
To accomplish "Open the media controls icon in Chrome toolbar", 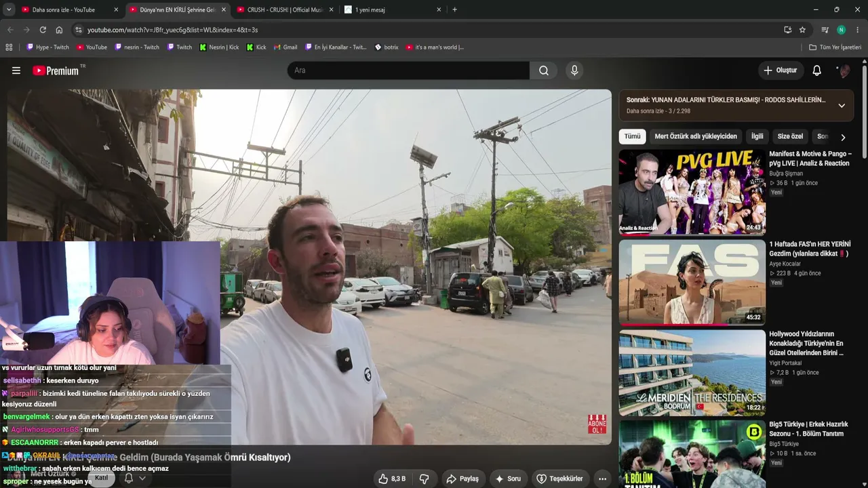I will click(x=825, y=30).
